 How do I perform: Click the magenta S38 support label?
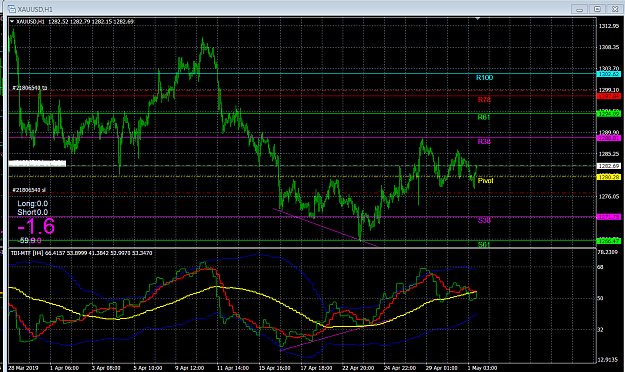point(484,220)
